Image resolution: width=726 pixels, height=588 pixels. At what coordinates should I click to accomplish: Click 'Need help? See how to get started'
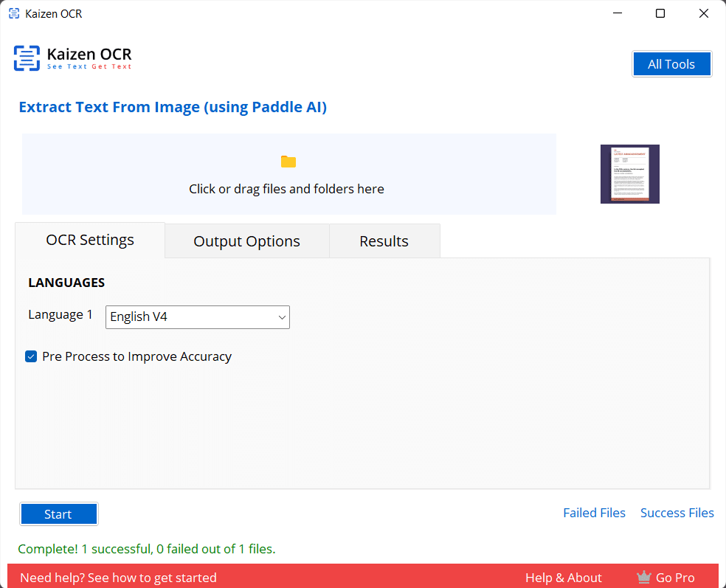[118, 578]
